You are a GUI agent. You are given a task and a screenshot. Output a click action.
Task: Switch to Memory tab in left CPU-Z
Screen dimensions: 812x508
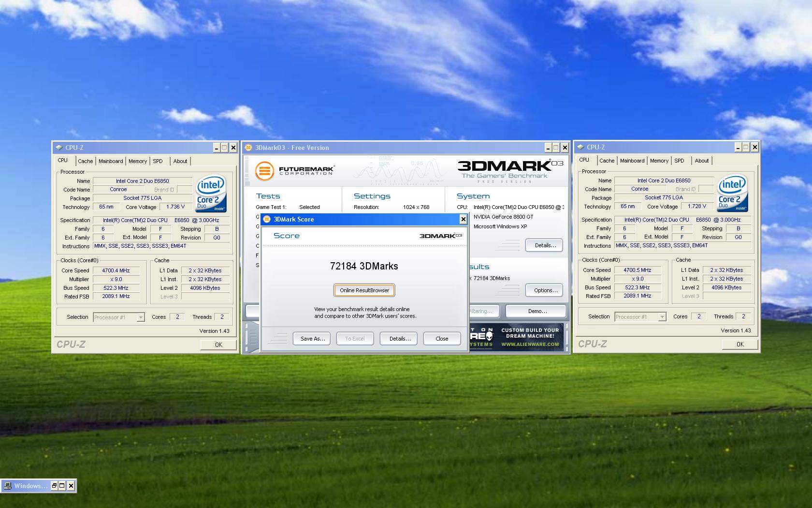(138, 161)
